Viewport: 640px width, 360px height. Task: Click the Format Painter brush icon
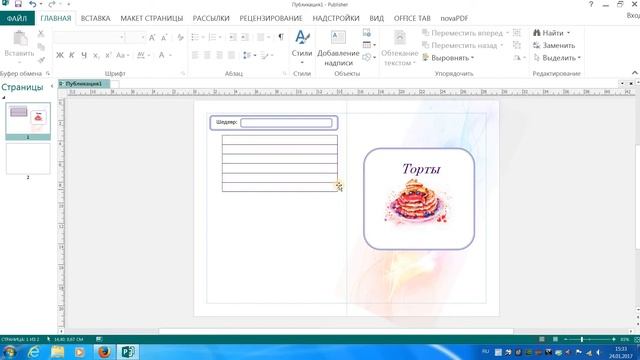click(41, 60)
